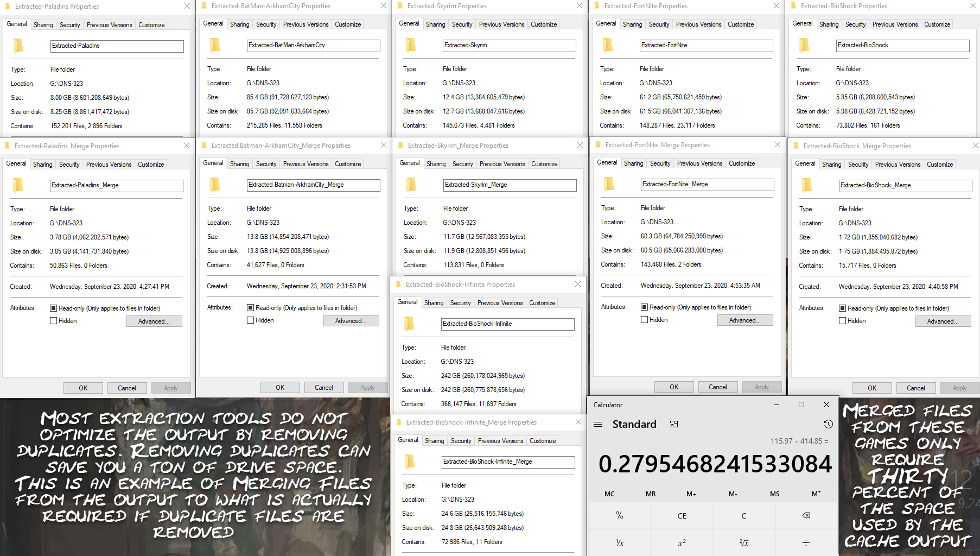Click the divide key in Calculator
This screenshot has height=556, width=980.
coord(806,542)
